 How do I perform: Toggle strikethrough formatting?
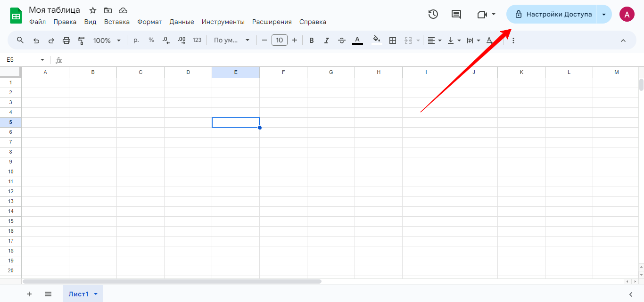pos(342,41)
